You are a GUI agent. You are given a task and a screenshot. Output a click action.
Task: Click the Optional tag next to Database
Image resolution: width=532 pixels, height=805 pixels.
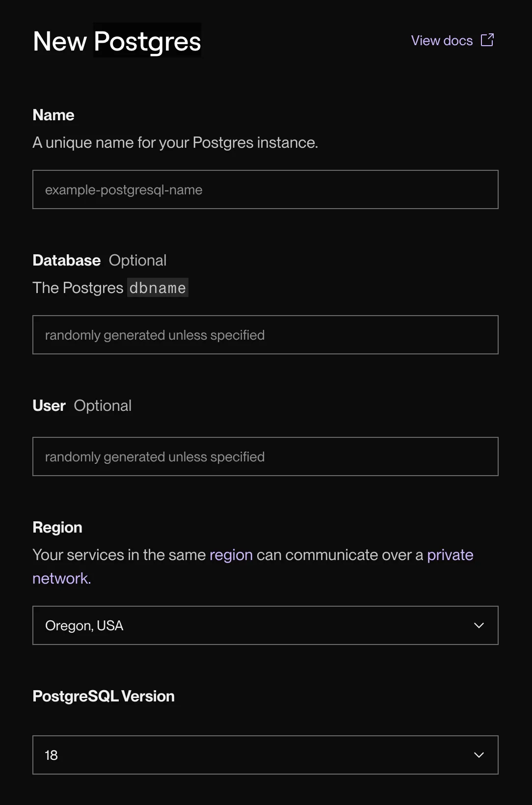[x=137, y=261]
